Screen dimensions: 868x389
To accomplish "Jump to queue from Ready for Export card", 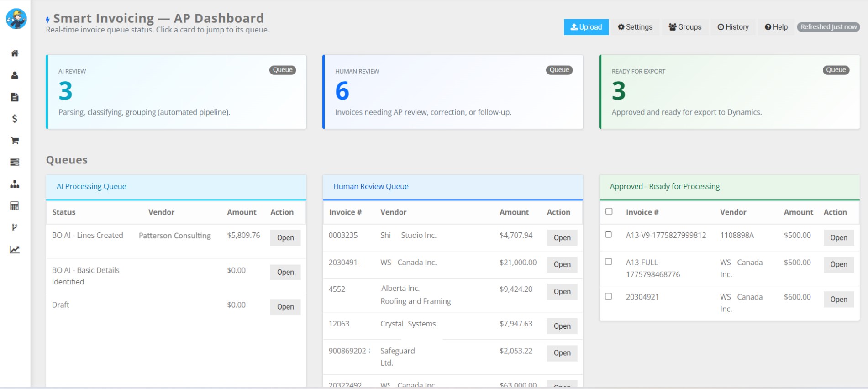I will [730, 92].
